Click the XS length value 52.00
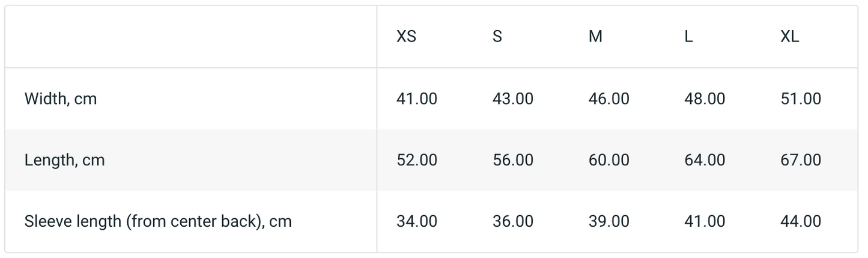The width and height of the screenshot is (868, 258). [x=417, y=160]
